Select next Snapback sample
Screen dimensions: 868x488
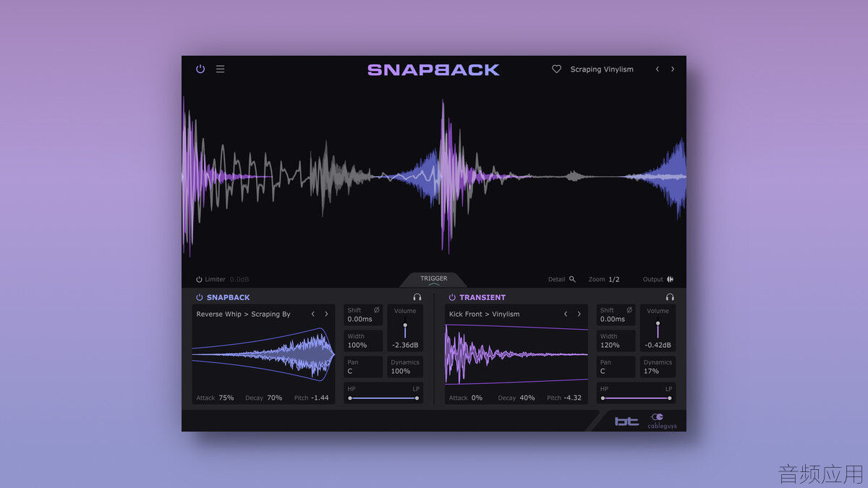pos(326,314)
